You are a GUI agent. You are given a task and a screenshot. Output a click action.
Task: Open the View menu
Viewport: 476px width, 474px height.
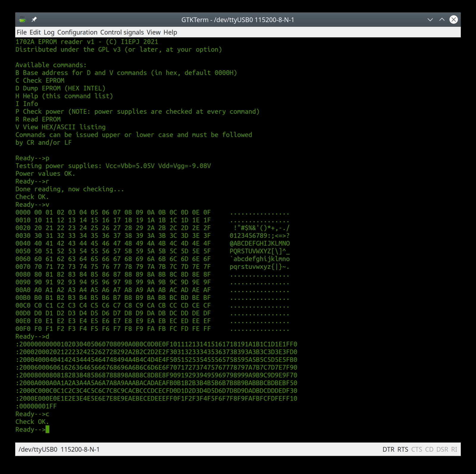click(154, 32)
